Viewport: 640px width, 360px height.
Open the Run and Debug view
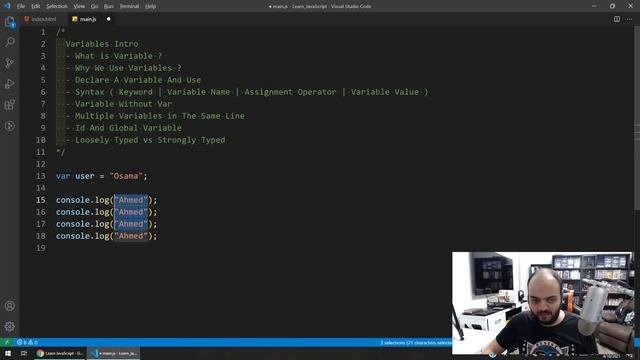point(10,84)
